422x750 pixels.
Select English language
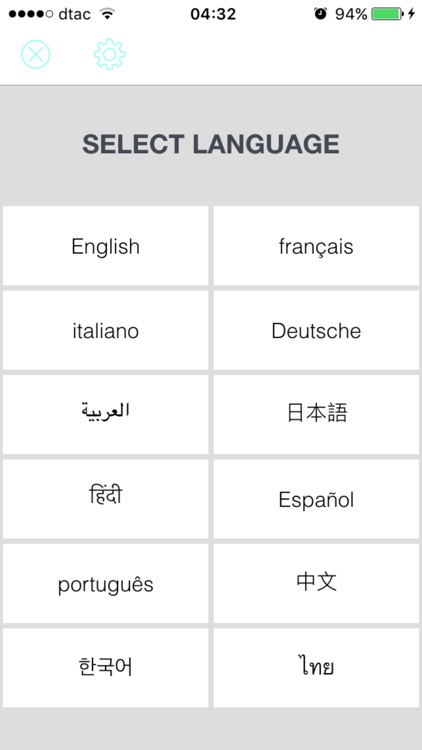(x=106, y=246)
